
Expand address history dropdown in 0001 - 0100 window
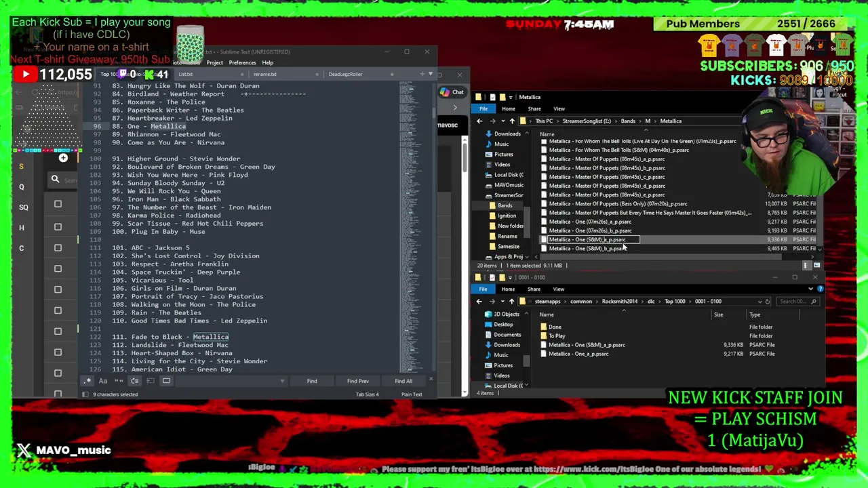pyautogui.click(x=759, y=301)
